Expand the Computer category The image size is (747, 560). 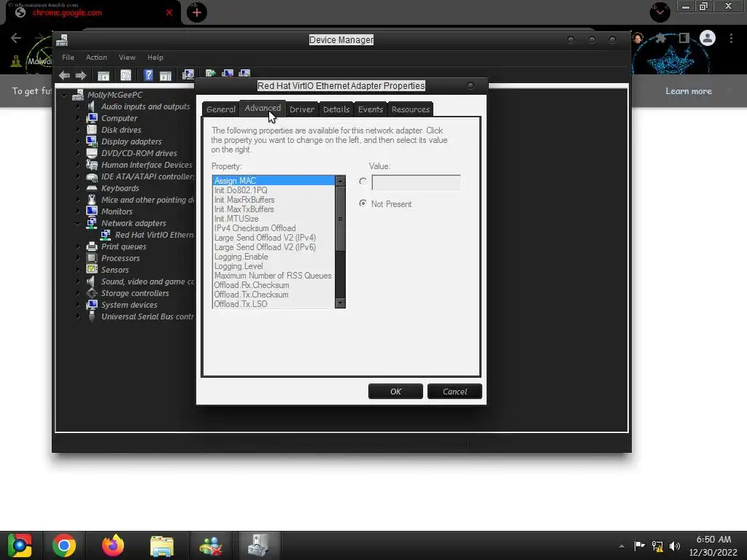(78, 118)
